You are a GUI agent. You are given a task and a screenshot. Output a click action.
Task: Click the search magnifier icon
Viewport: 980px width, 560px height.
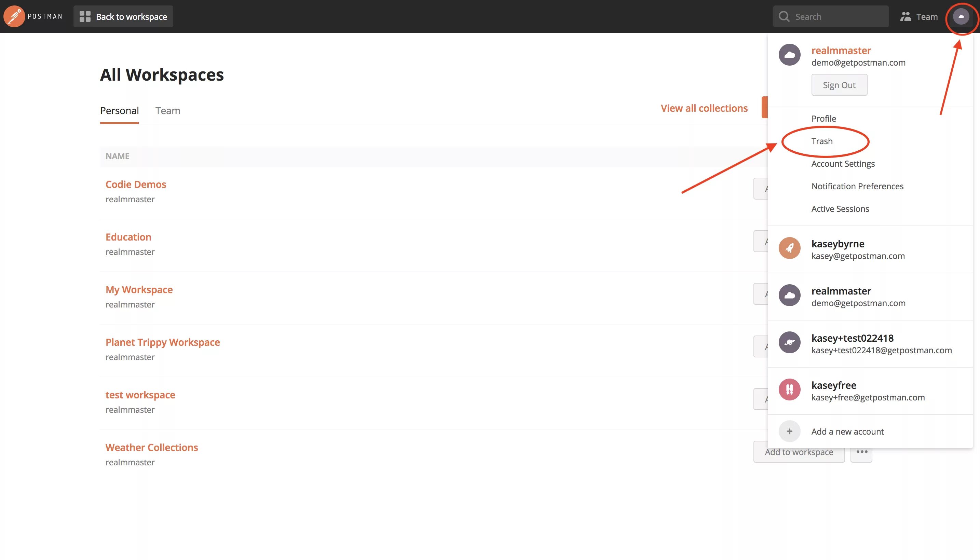coord(784,16)
